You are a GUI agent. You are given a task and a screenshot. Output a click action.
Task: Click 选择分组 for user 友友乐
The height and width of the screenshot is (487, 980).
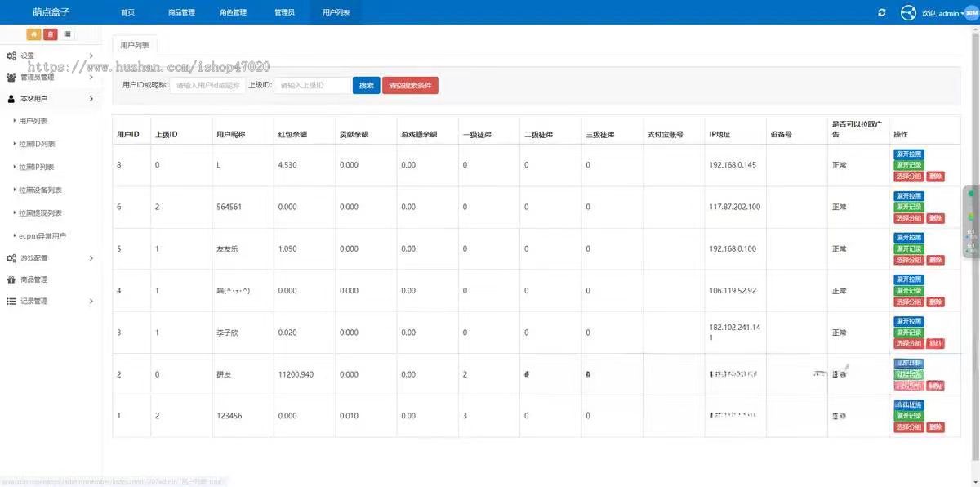[x=909, y=260]
